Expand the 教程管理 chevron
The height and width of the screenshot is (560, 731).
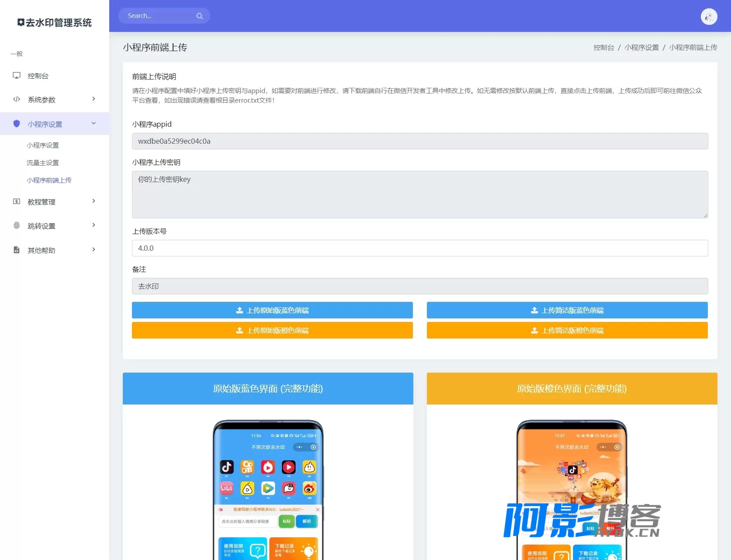pos(94,201)
